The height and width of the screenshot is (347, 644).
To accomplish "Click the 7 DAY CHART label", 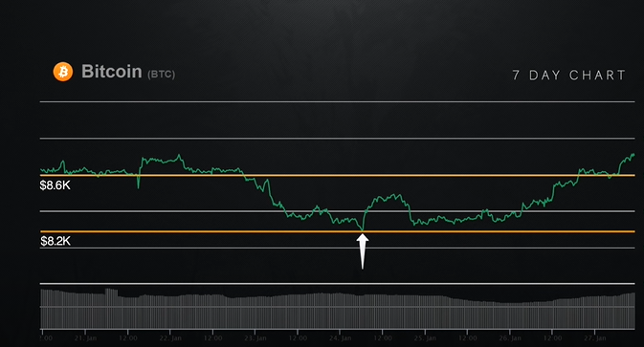I will pos(568,76).
